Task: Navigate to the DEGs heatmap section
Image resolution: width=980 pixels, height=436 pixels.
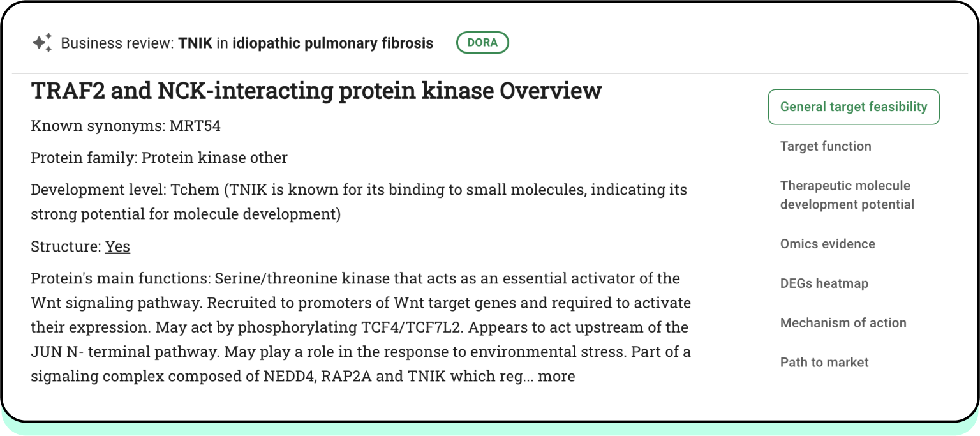Action: click(x=824, y=283)
